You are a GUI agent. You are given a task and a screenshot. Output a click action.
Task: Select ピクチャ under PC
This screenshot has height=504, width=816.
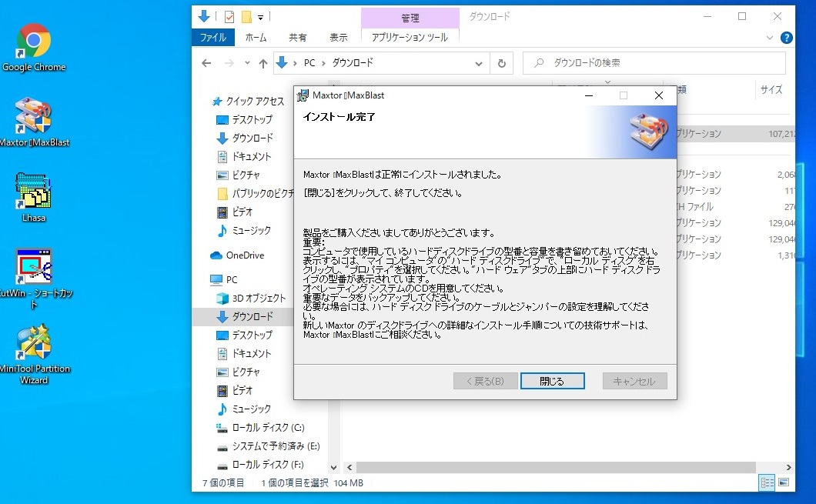pos(238,372)
